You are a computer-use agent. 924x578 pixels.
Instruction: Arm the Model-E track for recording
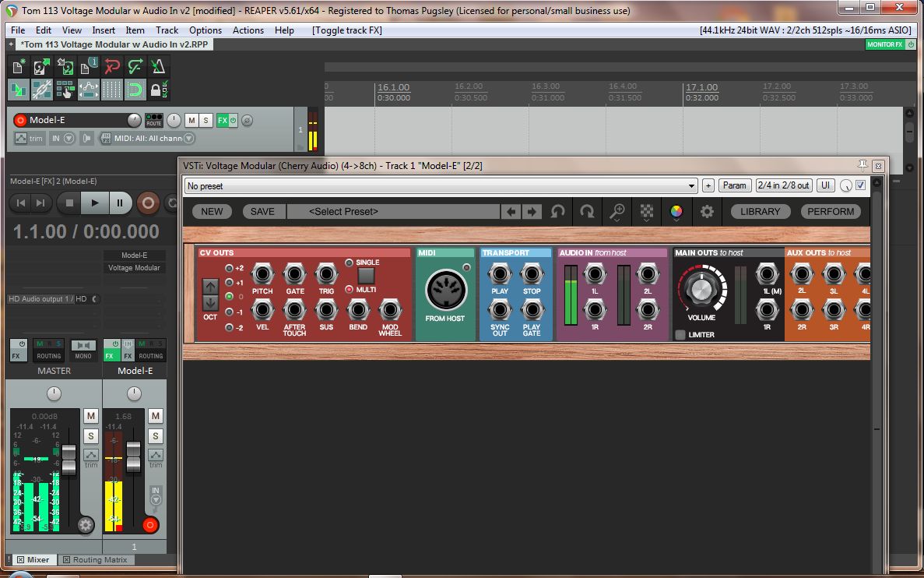20,120
